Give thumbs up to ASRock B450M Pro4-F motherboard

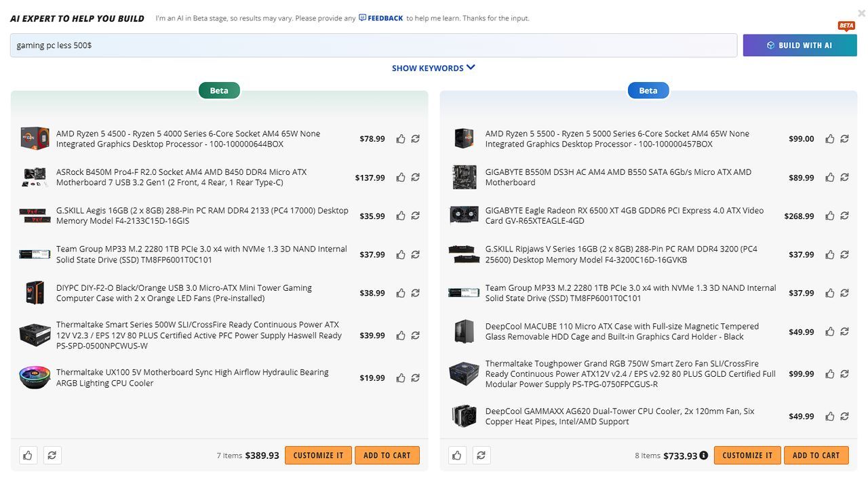point(401,178)
